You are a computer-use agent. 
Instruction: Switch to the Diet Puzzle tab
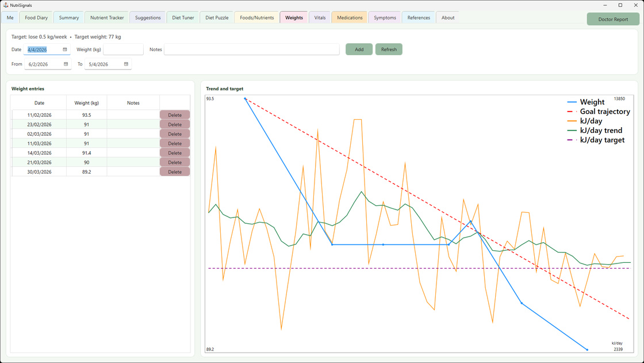point(217,17)
